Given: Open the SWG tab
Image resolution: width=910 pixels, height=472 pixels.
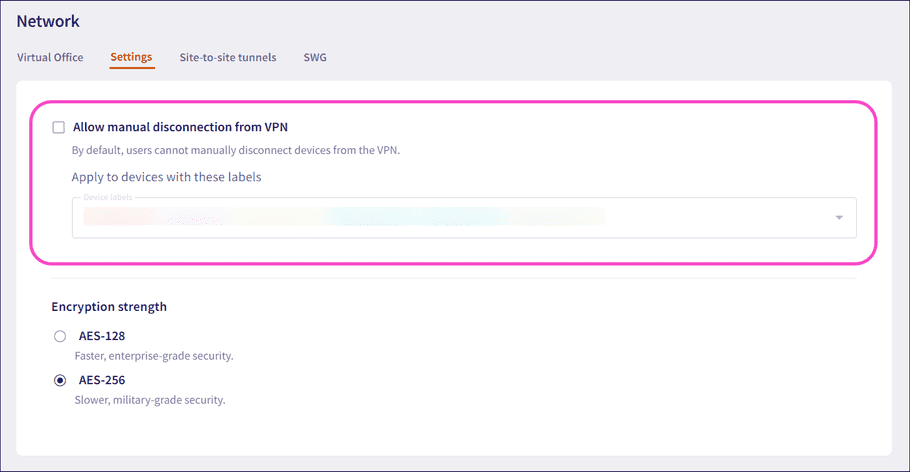Looking at the screenshot, I should (x=315, y=57).
